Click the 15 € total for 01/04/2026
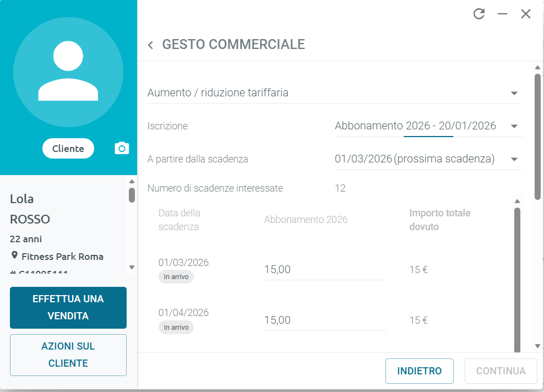This screenshot has height=392, width=544. 418,320
